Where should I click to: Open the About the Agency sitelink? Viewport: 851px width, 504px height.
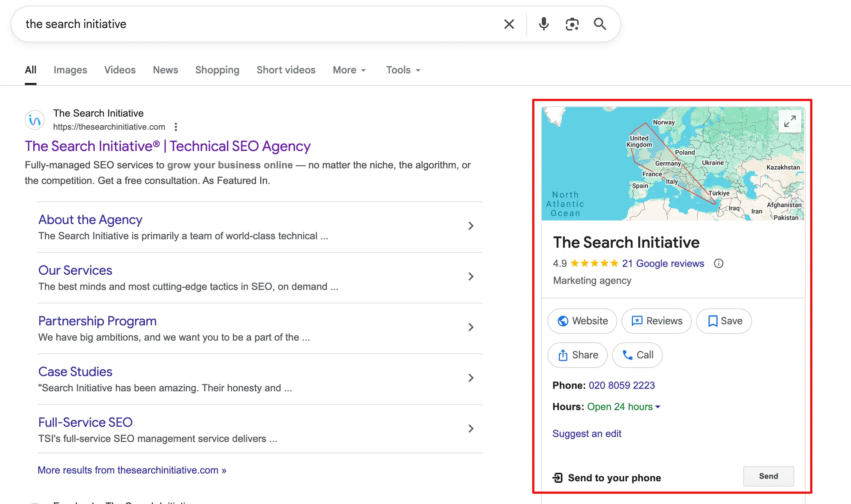coord(90,220)
